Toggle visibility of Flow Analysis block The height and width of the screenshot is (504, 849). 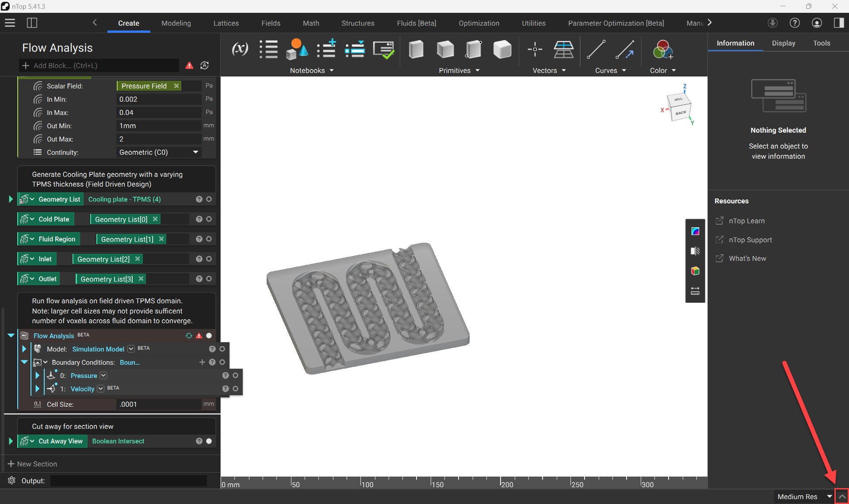tap(209, 336)
